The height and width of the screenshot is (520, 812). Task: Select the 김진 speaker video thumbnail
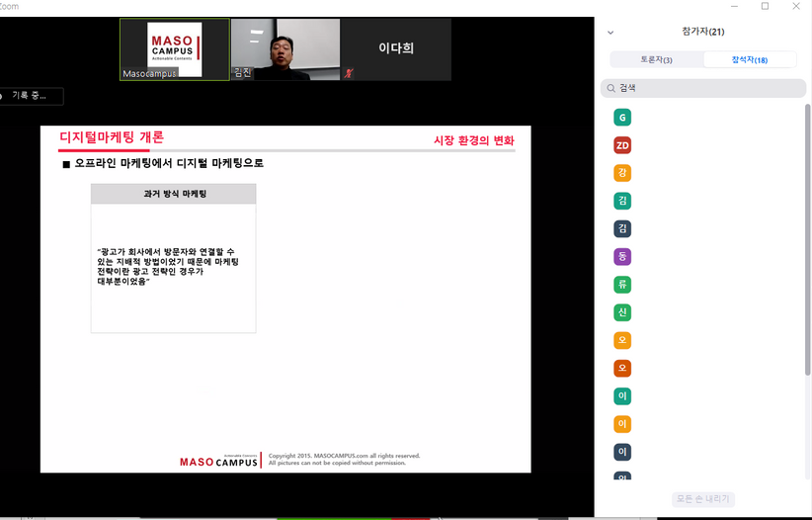284,49
